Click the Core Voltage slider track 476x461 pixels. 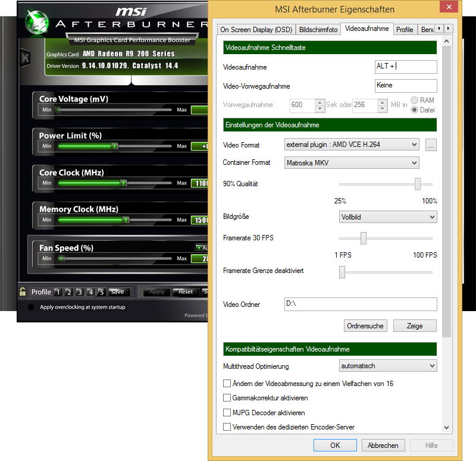(114, 110)
